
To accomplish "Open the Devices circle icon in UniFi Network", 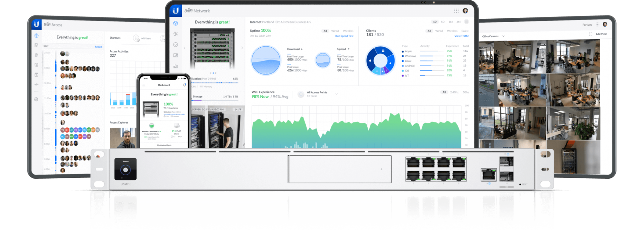I will click(x=175, y=45).
